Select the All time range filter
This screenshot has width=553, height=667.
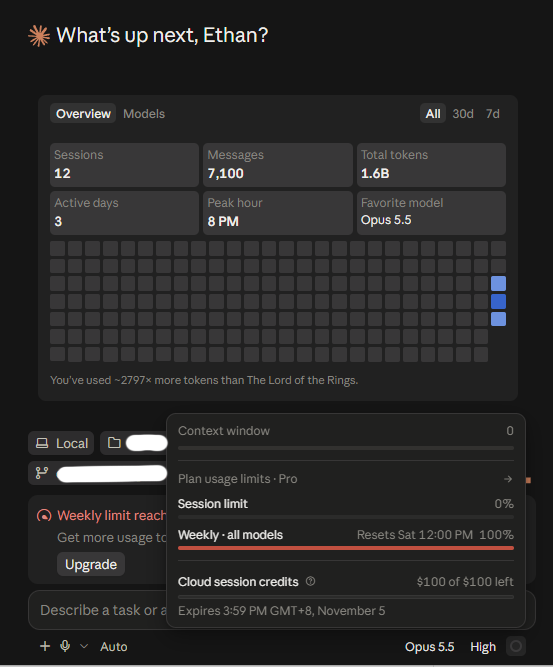pyautogui.click(x=433, y=114)
